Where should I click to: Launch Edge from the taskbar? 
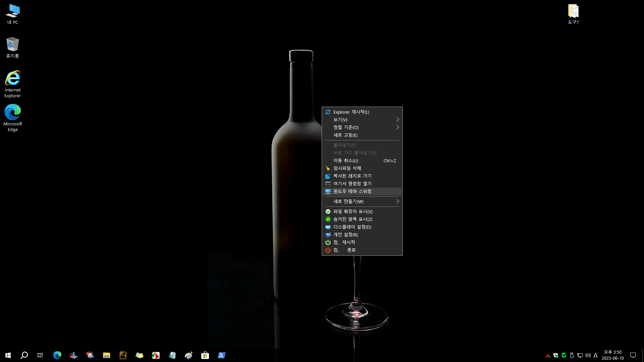57,355
